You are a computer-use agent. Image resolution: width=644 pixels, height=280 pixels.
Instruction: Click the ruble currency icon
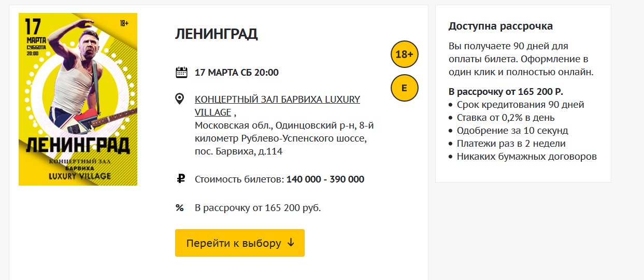coord(181,179)
